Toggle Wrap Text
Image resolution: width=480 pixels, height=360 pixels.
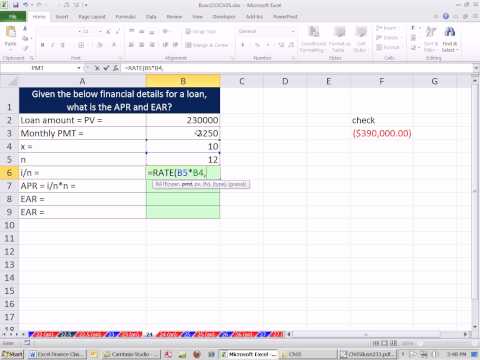coord(201,31)
